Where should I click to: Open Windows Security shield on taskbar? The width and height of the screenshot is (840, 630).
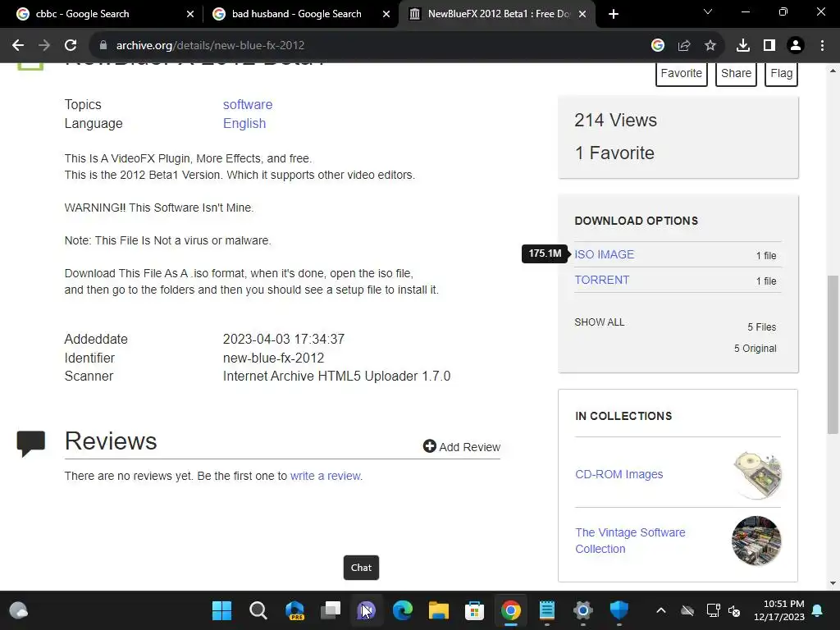tap(619, 610)
